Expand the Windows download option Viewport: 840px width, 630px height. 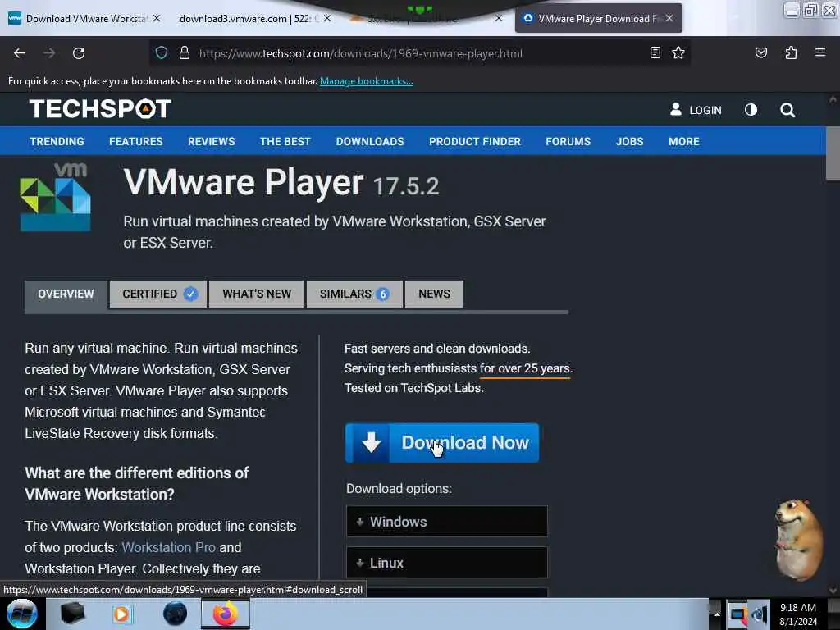tap(447, 521)
